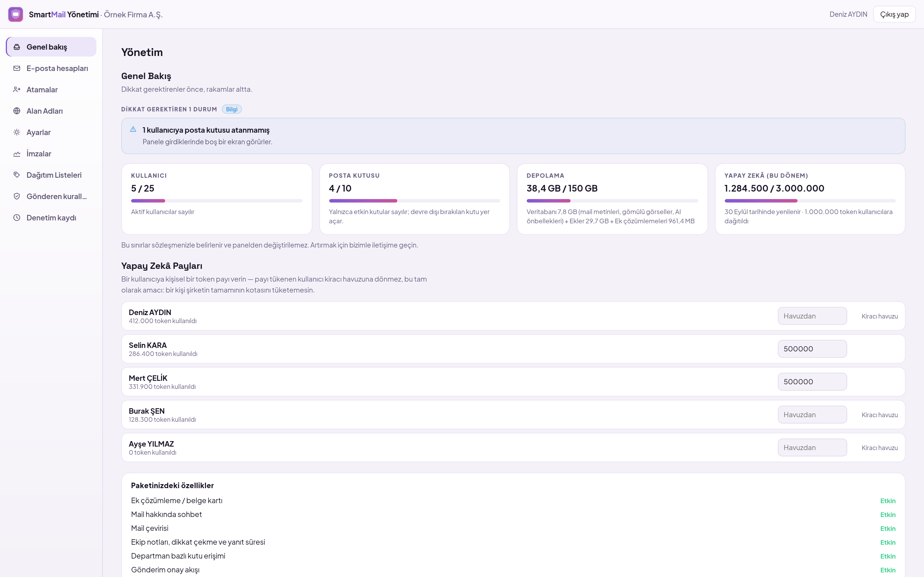The image size is (924, 577).
Task: Go to Denetim kaydı menu item
Action: point(52,218)
